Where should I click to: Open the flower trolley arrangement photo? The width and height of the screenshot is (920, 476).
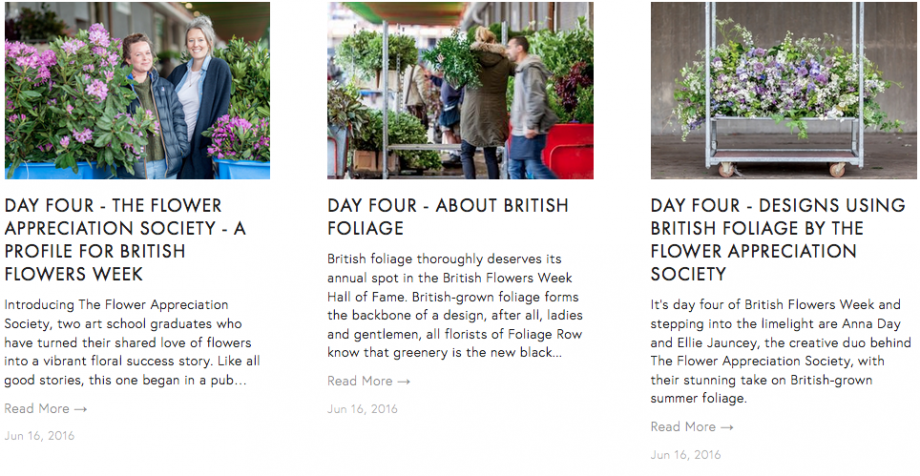coord(783,91)
